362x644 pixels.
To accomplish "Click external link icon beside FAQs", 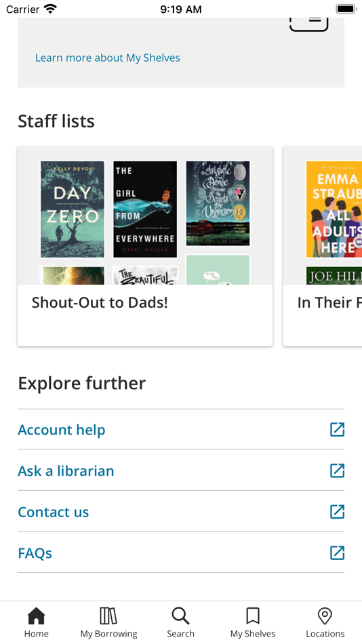I will pyautogui.click(x=338, y=552).
